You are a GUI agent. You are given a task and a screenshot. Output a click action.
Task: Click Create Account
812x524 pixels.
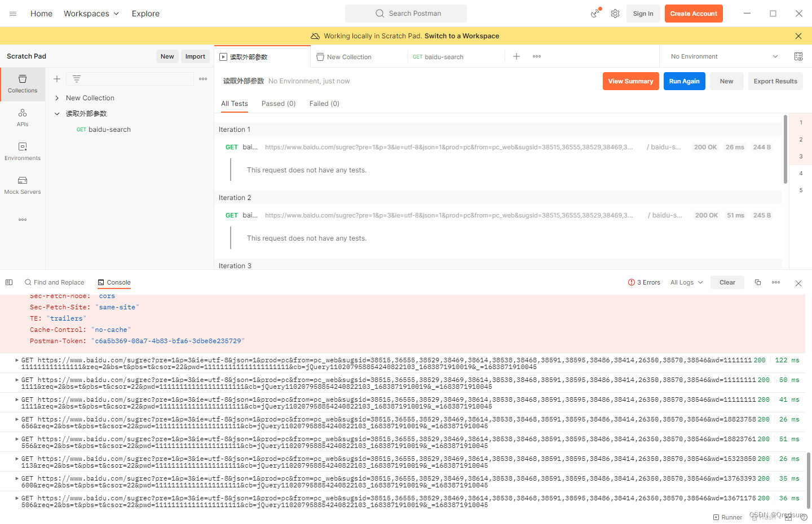[x=694, y=14]
